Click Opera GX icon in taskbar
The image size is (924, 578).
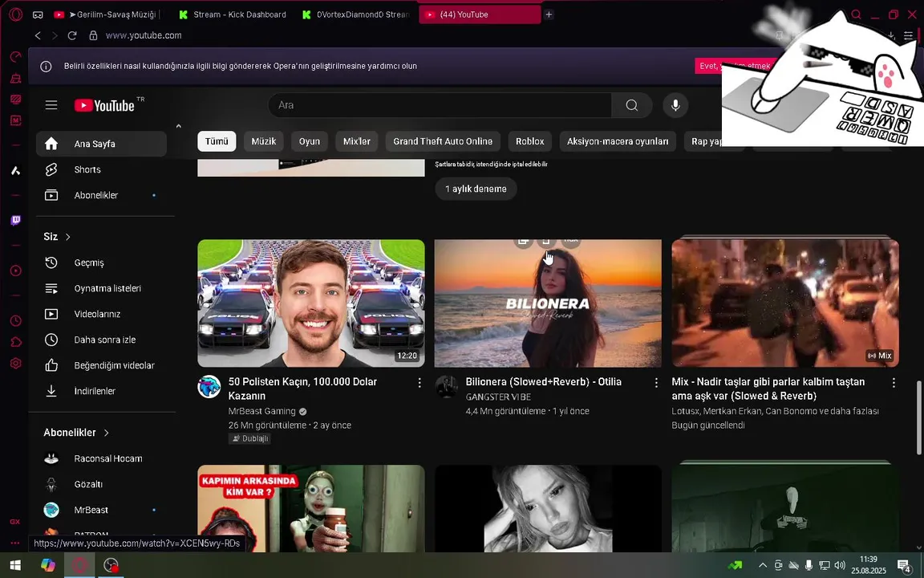tap(79, 565)
